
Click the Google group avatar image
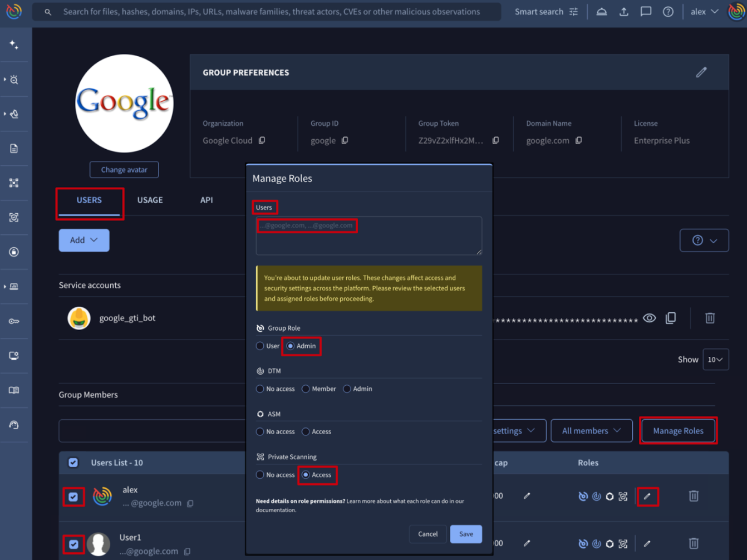pos(124,104)
